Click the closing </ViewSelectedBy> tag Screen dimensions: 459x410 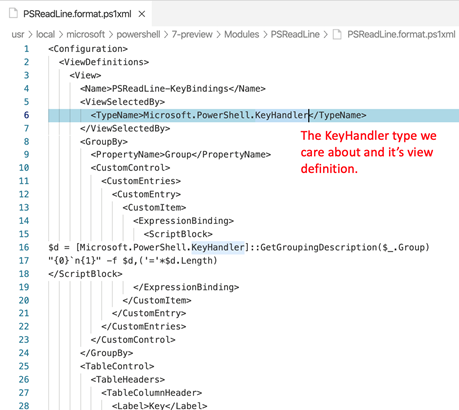pyautogui.click(x=125, y=128)
